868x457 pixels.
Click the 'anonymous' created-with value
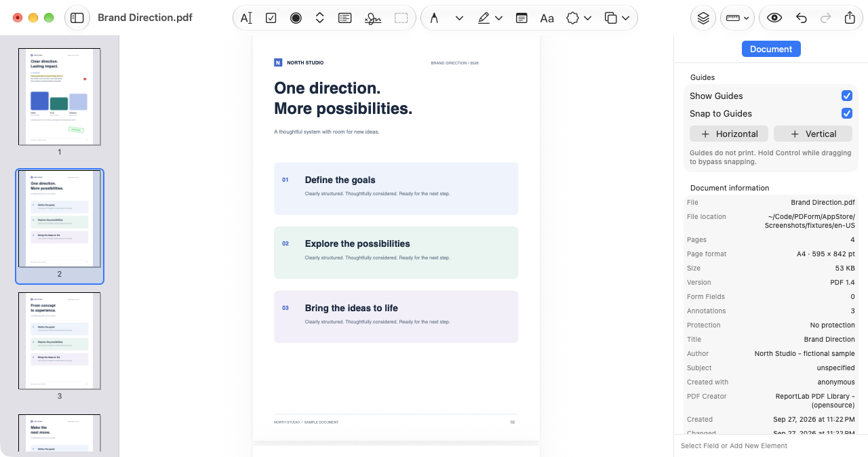coord(836,382)
